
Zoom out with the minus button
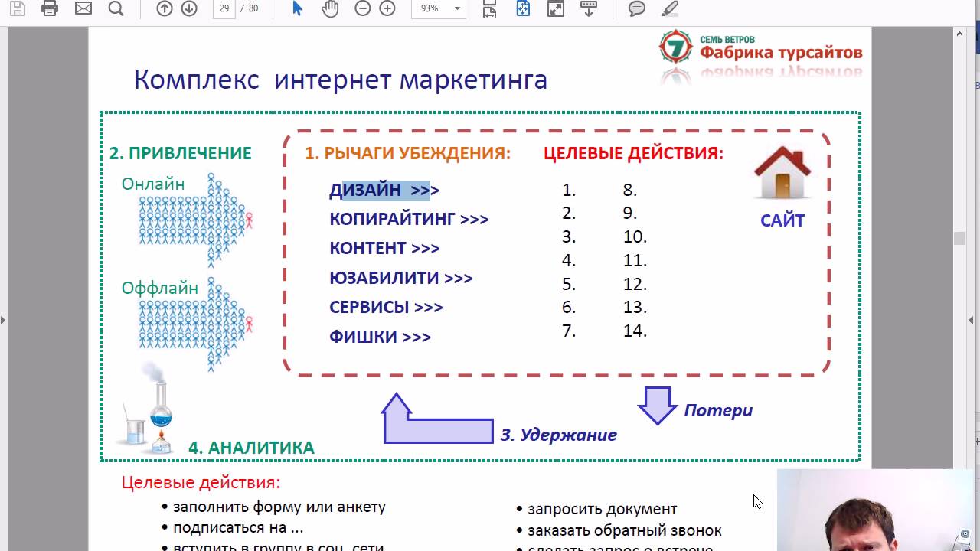click(363, 8)
